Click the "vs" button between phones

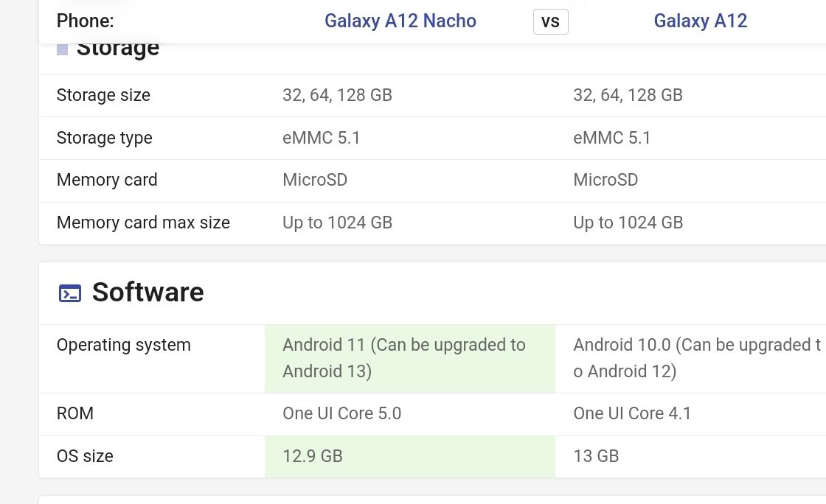pos(550,21)
